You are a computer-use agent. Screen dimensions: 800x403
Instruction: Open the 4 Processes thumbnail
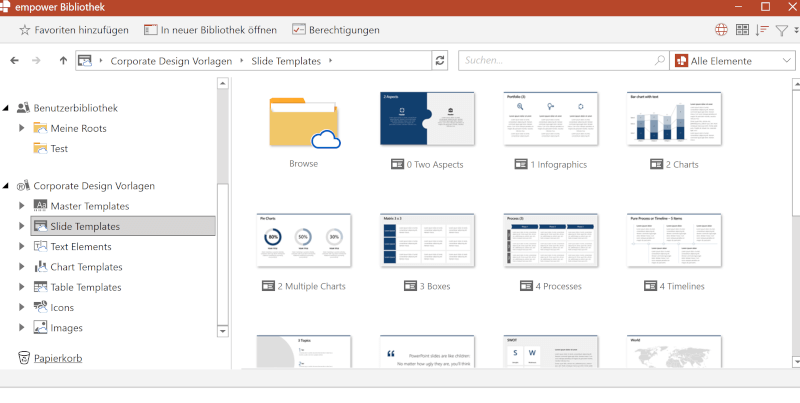[551, 240]
